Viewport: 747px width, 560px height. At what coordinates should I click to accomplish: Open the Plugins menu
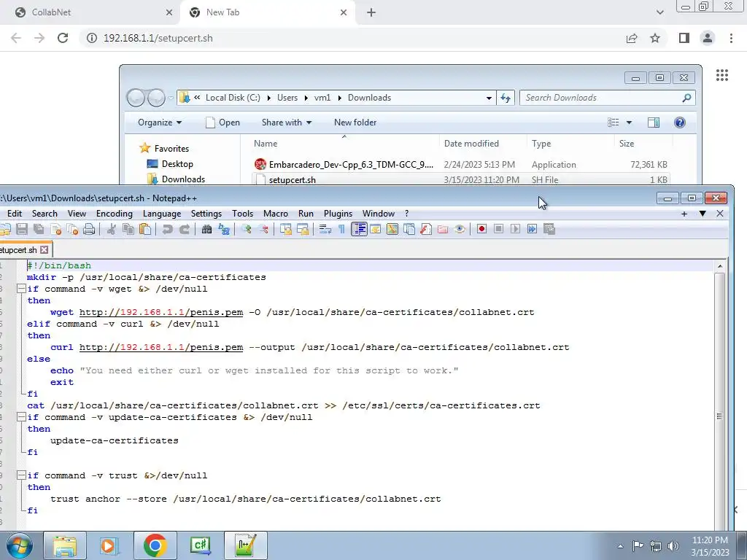338,214
